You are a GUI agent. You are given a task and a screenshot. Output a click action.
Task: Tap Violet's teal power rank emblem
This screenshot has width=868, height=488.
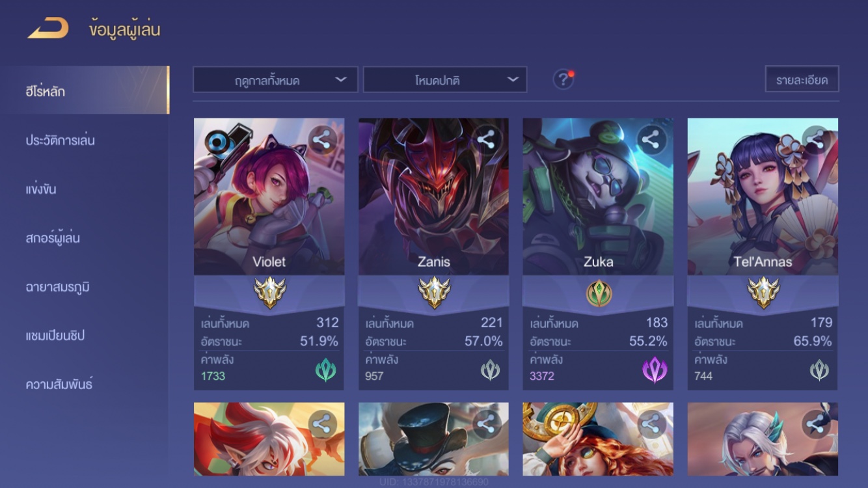tap(325, 370)
